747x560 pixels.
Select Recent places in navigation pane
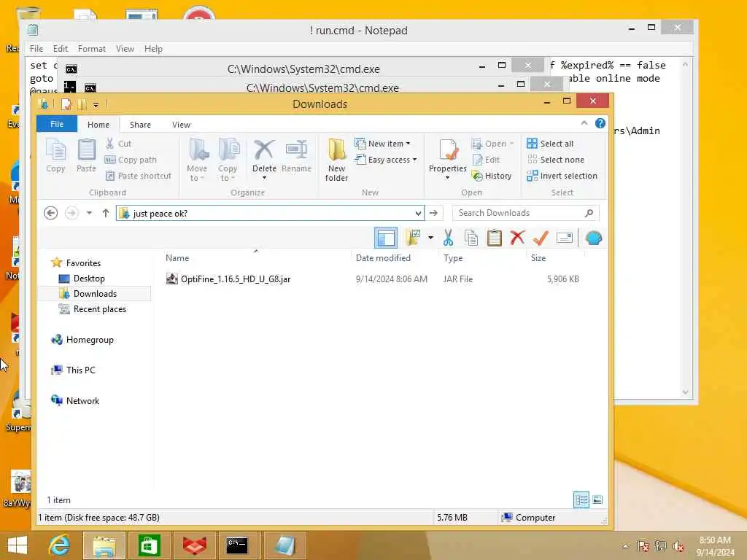click(x=99, y=309)
